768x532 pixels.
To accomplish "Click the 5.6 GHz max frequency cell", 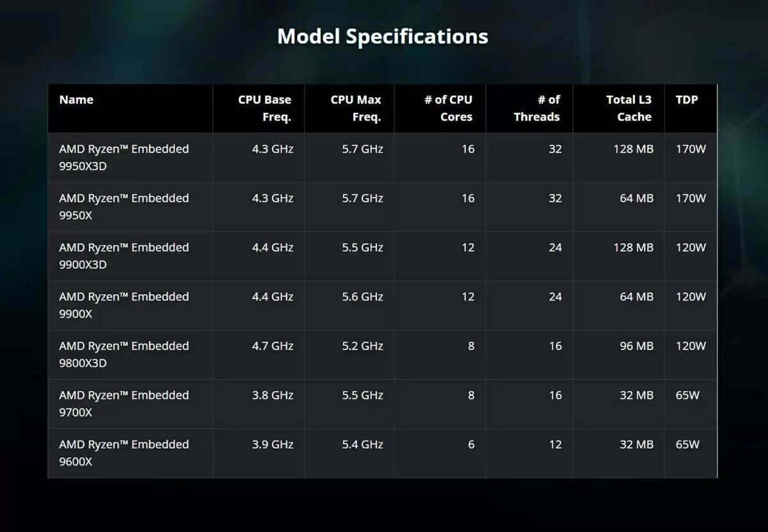I will click(363, 297).
